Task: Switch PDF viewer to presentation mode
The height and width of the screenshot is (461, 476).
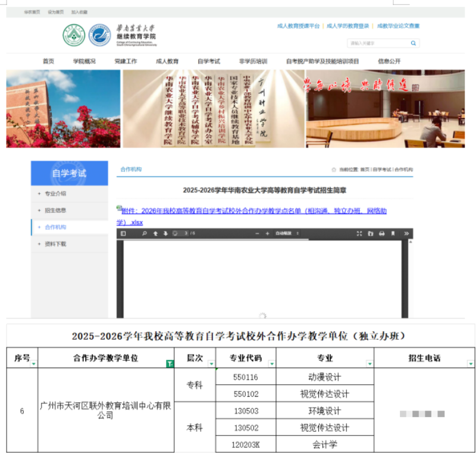Action: click(x=359, y=233)
